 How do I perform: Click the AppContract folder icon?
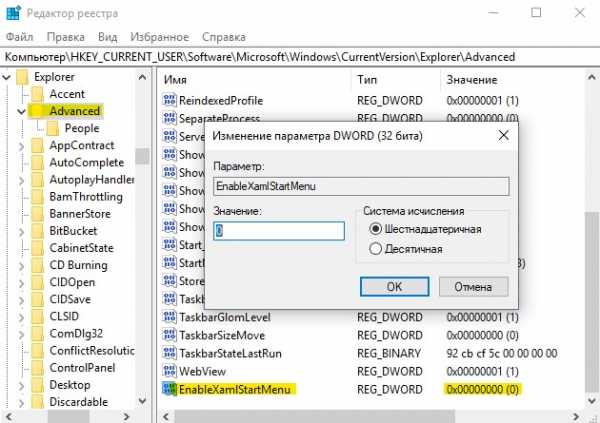tap(38, 145)
